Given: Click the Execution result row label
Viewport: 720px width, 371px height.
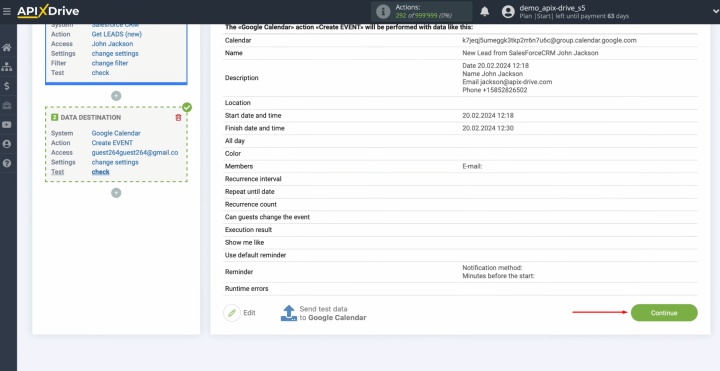Looking at the screenshot, I should [x=248, y=230].
